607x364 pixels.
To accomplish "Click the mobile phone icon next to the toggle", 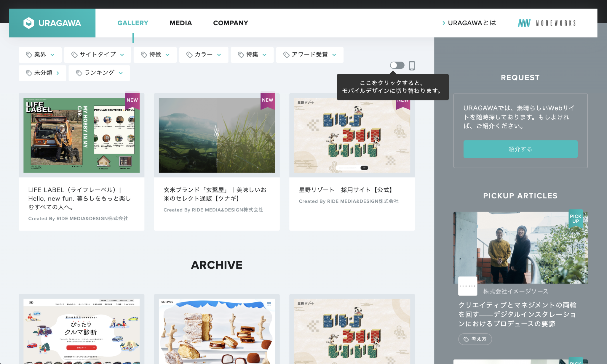I will point(412,65).
